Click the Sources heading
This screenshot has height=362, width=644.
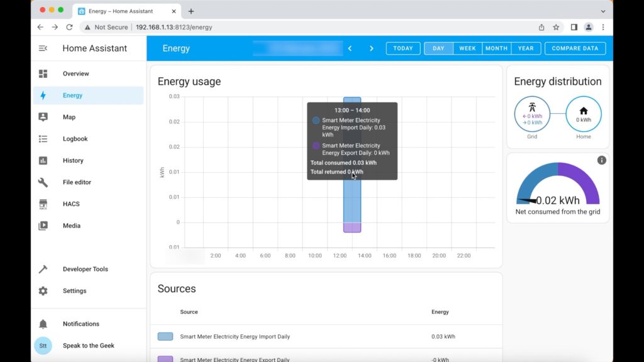177,288
